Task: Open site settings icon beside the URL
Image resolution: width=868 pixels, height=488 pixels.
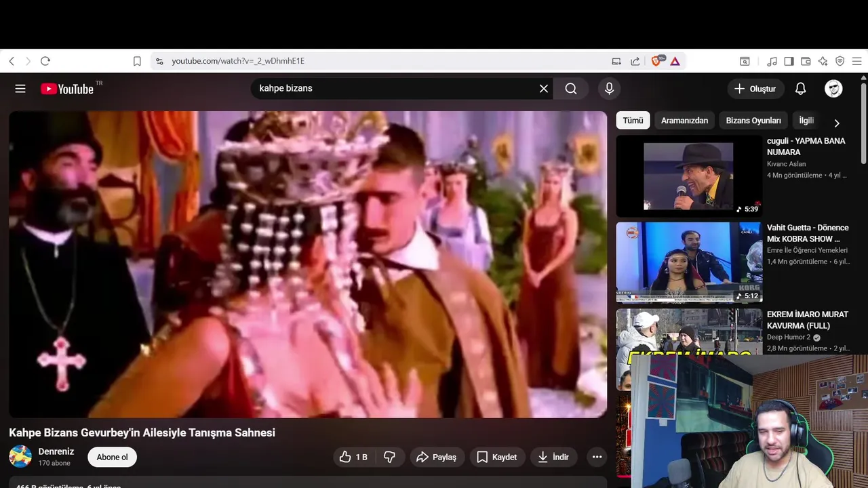Action: tap(159, 61)
